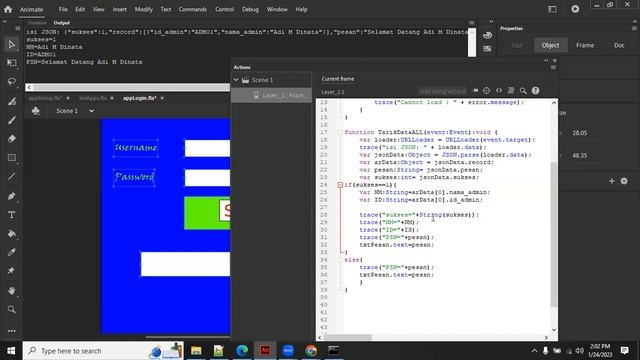640x360 pixels.
Task: Select the Lasso tool
Action: 11,82
